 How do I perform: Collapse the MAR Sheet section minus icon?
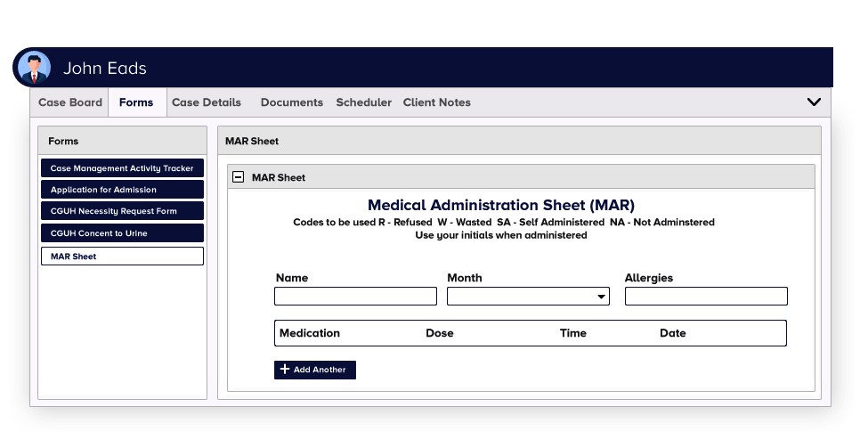(238, 177)
